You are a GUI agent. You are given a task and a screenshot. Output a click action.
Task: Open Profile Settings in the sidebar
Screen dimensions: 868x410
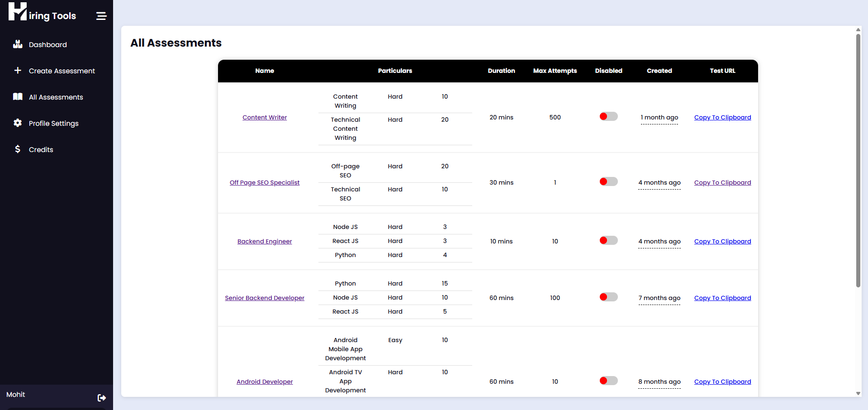pyautogui.click(x=54, y=124)
